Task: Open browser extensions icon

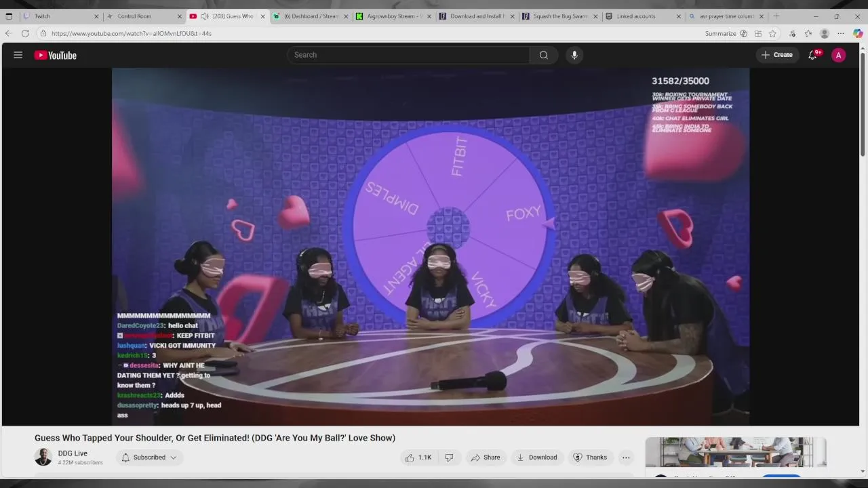Action: 792,33
